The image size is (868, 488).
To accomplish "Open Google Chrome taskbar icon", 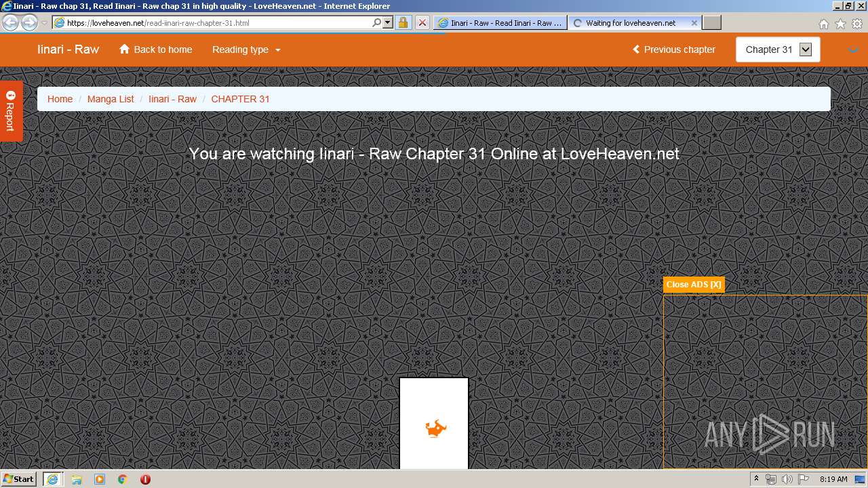I will 122,479.
